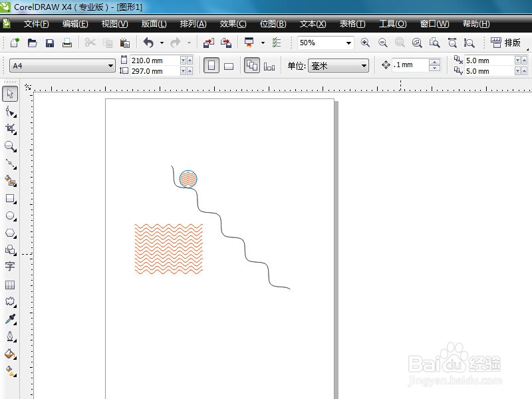Print the document
532x399 pixels.
(67, 43)
